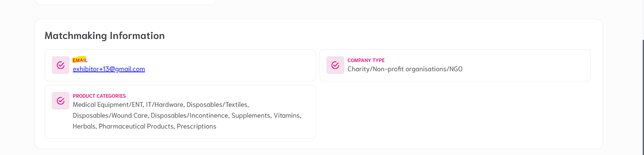Click the Medical Equipment/ENT category text

click(108, 105)
